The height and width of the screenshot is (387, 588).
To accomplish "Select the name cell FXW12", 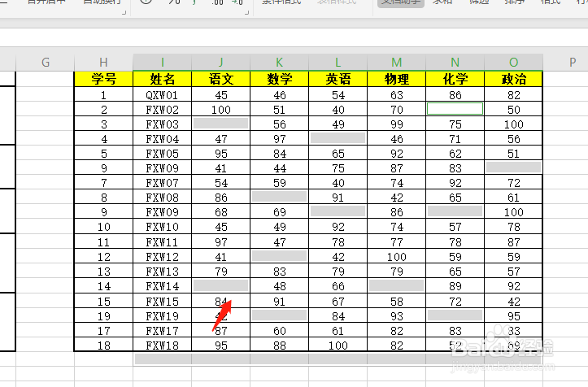I will coord(163,256).
